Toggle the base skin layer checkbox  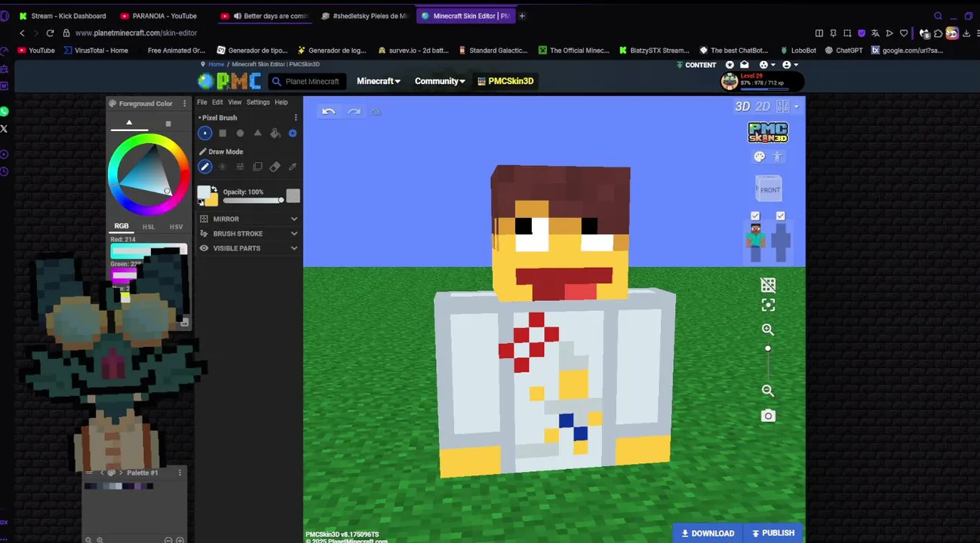tap(755, 216)
